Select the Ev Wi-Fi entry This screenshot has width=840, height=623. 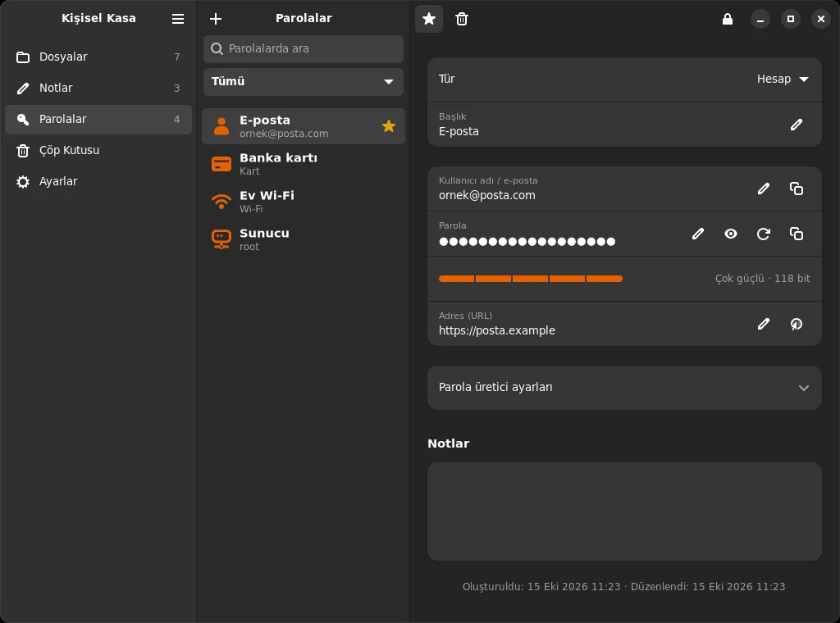tap(304, 202)
